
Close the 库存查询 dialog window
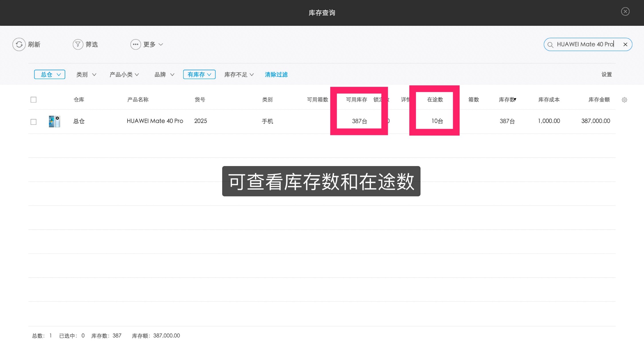(x=625, y=12)
